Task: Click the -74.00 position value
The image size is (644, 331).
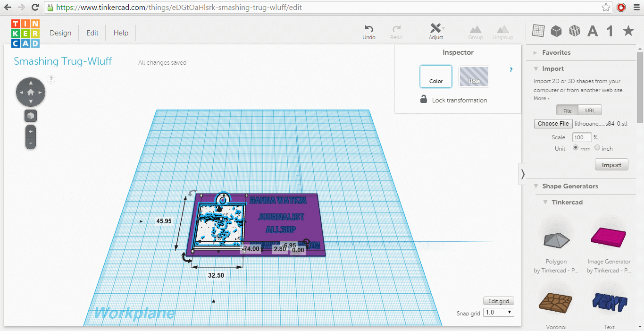Action: coord(251,248)
